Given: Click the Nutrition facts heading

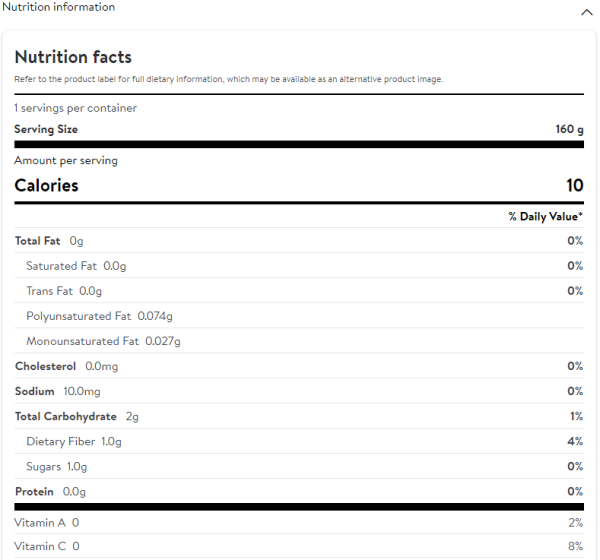Looking at the screenshot, I should click(x=73, y=57).
